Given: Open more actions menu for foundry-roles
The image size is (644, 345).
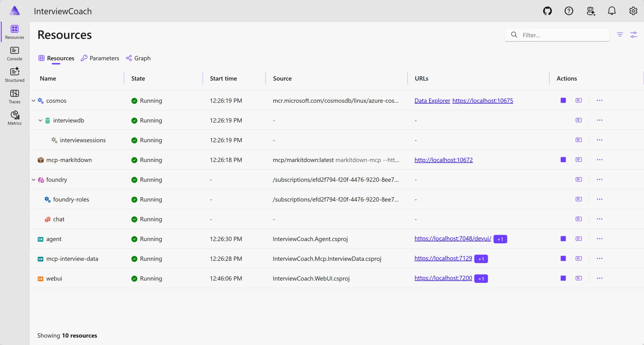Looking at the screenshot, I should pyautogui.click(x=599, y=199).
